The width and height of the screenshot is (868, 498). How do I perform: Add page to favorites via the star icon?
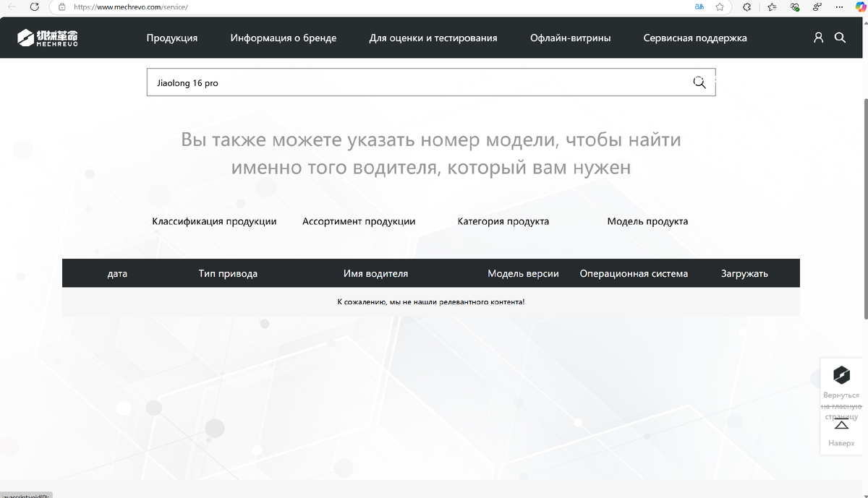point(719,7)
